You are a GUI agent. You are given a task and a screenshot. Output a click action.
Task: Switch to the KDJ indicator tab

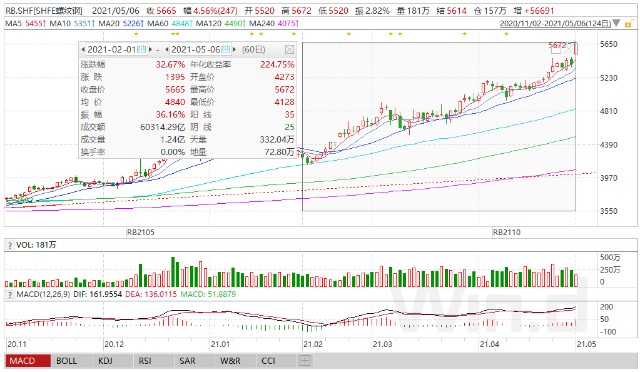(105, 361)
